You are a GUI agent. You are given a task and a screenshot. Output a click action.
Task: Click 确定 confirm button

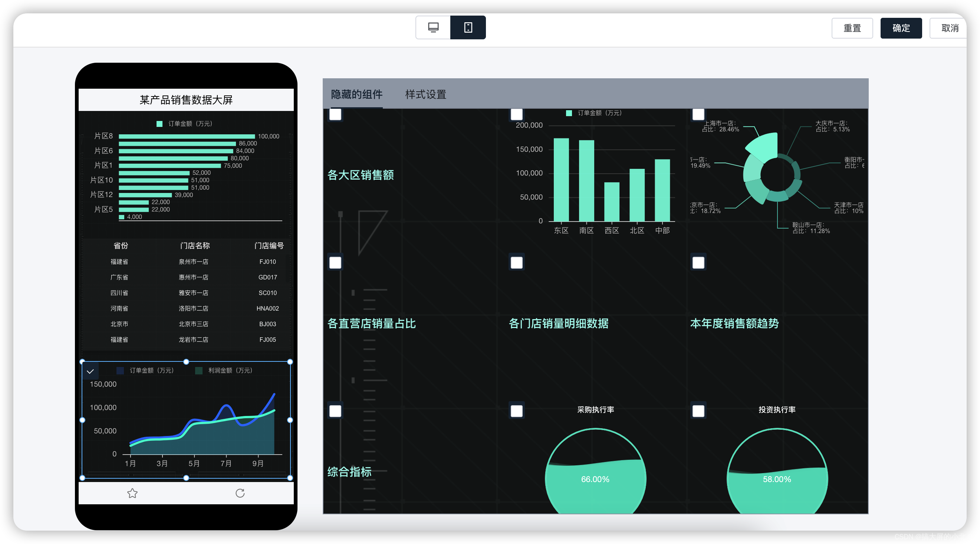(901, 28)
